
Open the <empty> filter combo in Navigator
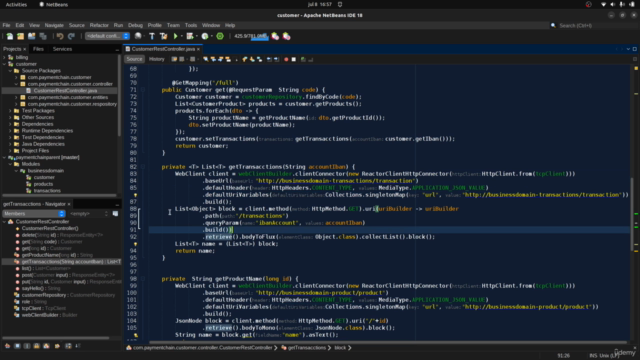point(89,213)
